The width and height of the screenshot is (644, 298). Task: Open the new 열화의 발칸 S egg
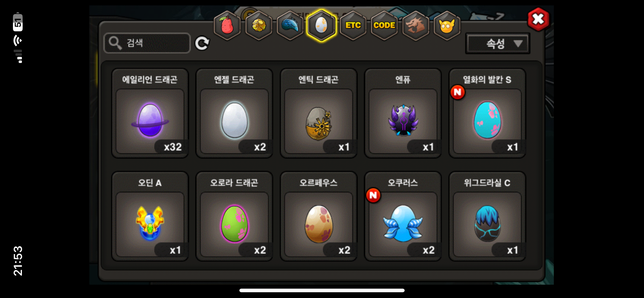click(487, 113)
